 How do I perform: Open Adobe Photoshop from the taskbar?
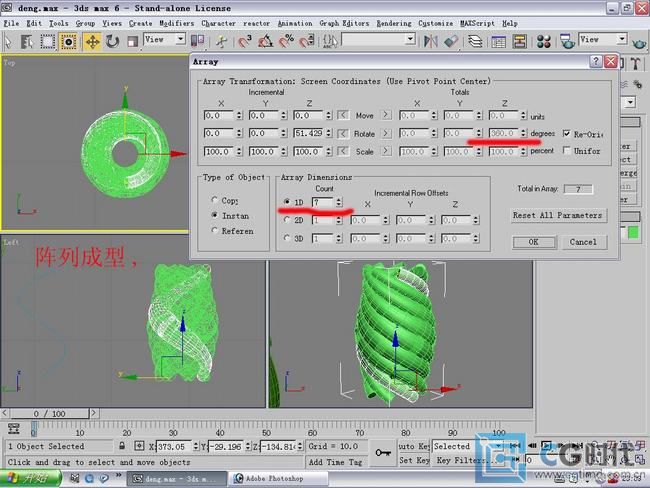[278, 478]
